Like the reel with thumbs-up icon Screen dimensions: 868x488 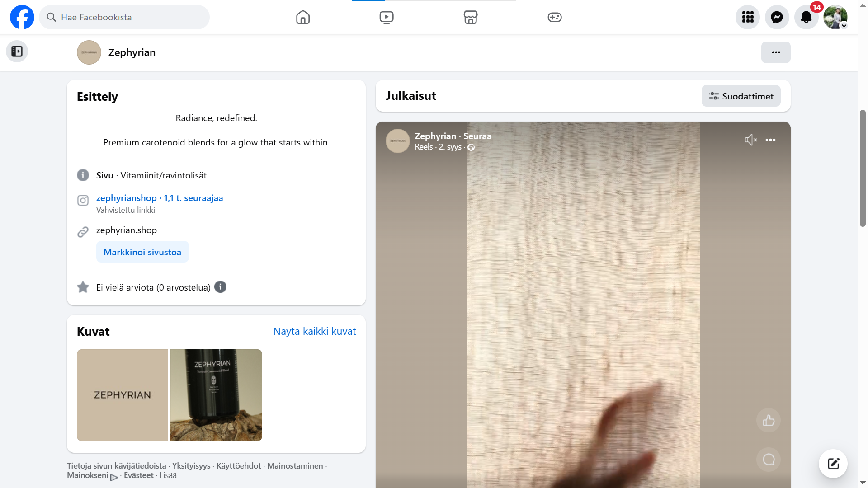[768, 421]
